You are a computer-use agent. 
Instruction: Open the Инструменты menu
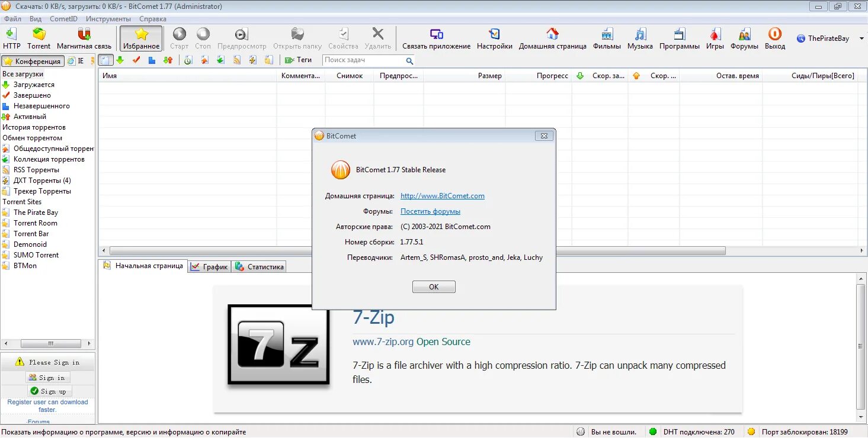click(x=108, y=18)
